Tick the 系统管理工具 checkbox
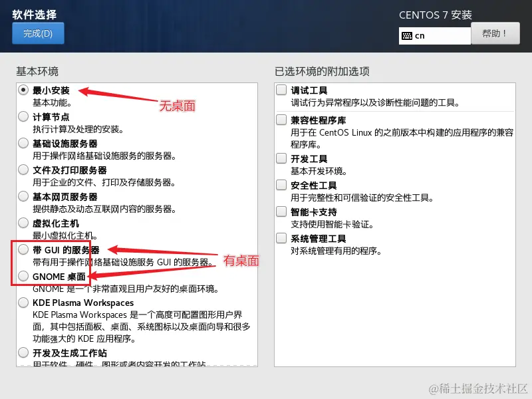Screen dimensions: 532x399 pos(281,238)
